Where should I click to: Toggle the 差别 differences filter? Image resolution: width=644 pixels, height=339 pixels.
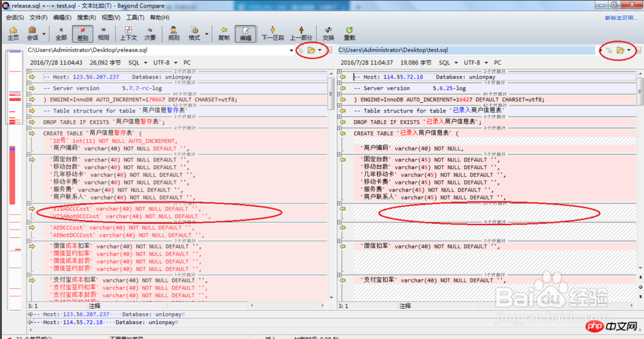click(x=82, y=33)
